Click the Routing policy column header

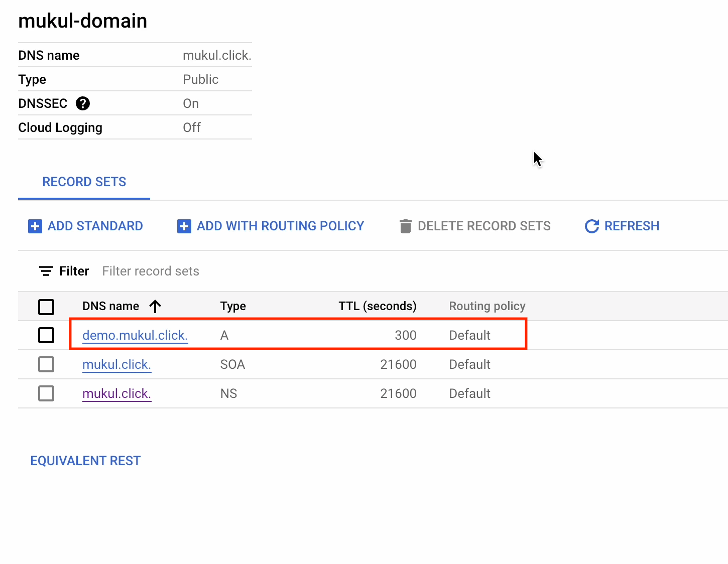(487, 306)
